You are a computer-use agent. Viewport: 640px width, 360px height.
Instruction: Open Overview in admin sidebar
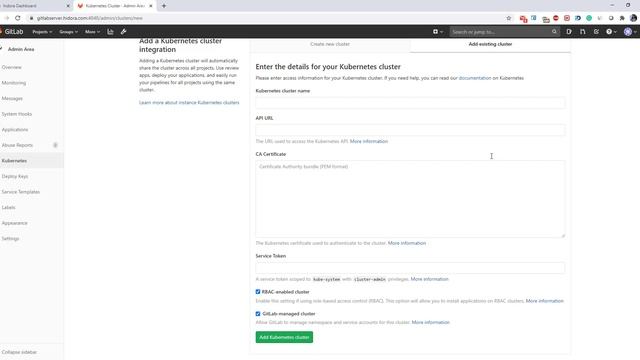(x=11, y=67)
